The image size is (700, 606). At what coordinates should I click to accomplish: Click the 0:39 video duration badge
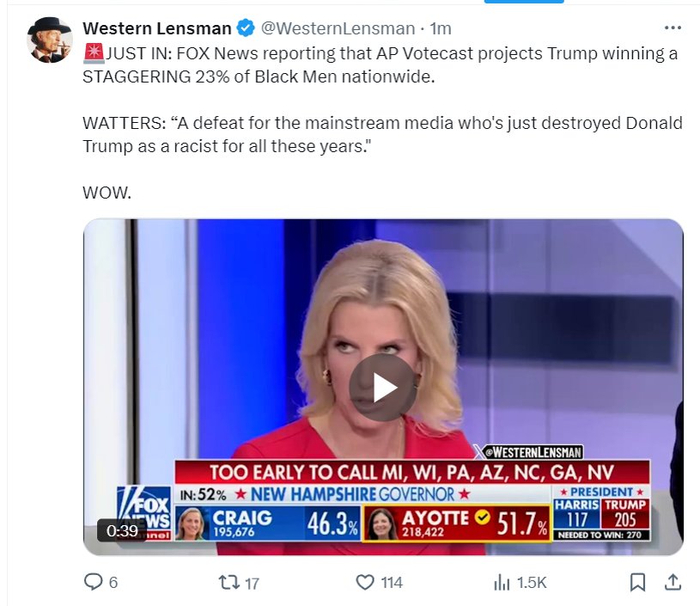click(122, 530)
